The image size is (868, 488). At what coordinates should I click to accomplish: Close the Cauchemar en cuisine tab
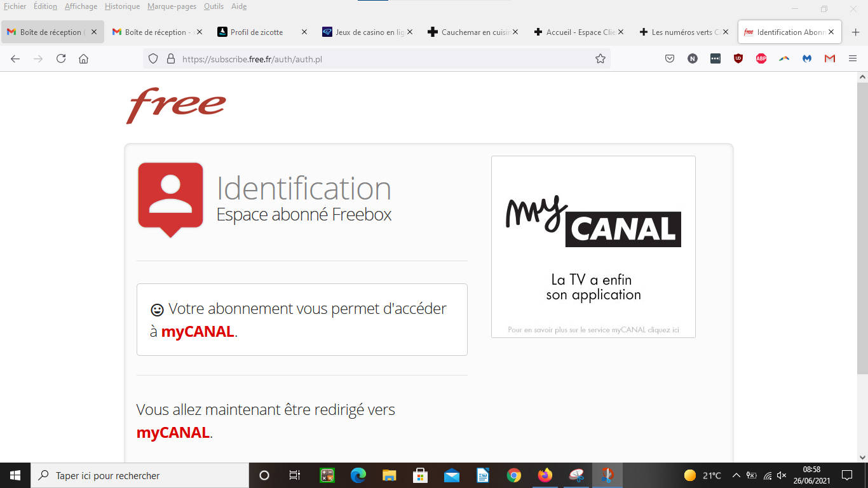click(x=515, y=32)
